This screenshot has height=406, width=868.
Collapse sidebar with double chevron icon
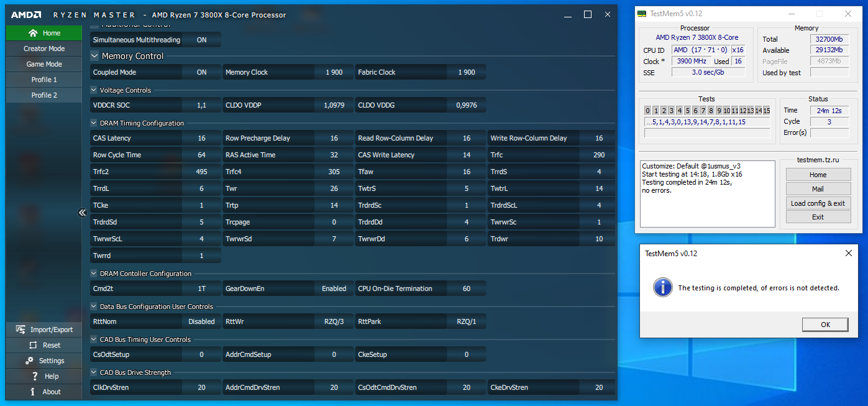pos(82,213)
